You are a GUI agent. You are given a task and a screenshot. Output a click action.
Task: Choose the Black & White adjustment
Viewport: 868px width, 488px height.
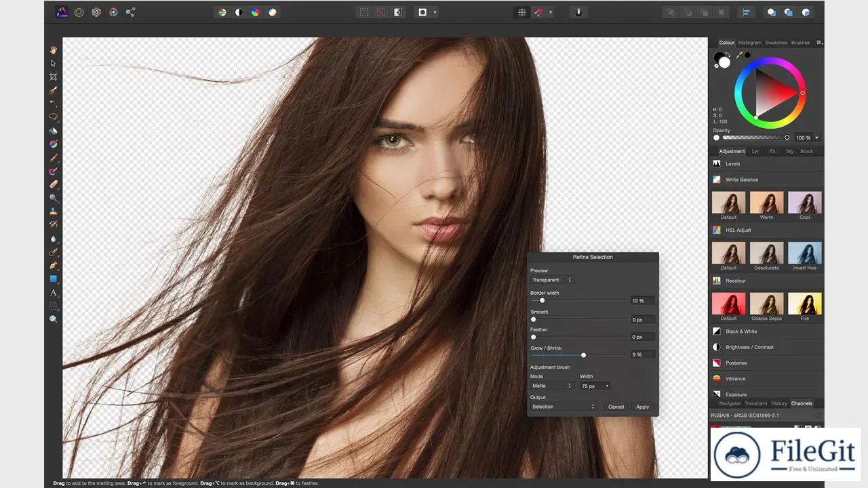(766, 331)
